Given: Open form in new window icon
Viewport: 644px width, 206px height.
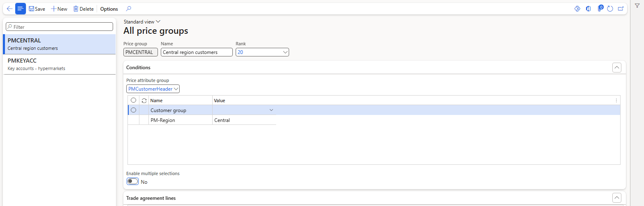Looking at the screenshot, I should point(621,9).
